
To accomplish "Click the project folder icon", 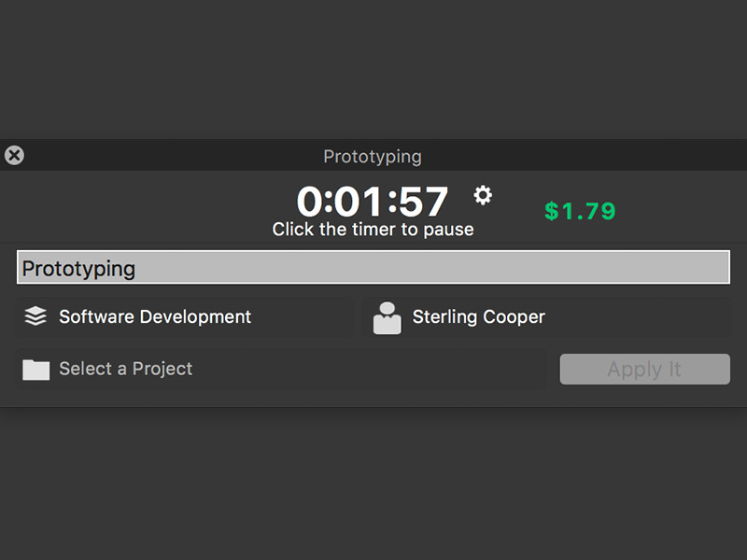I will click(x=35, y=370).
